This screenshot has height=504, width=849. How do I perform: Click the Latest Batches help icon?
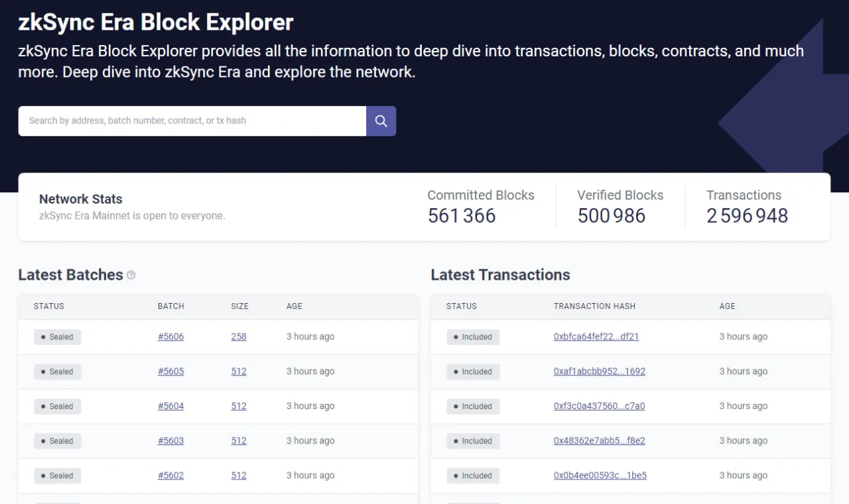[x=131, y=275]
